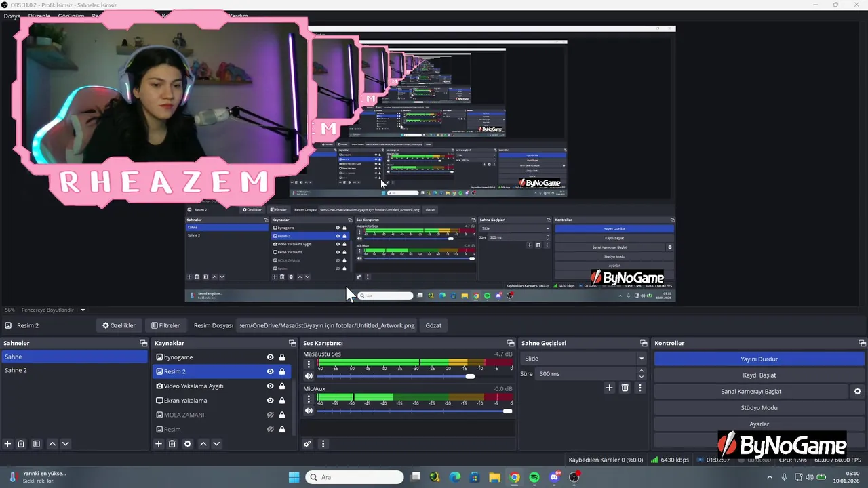Click Sanal Kamerayı Başlat button
This screenshot has width=868, height=488.
751,392
